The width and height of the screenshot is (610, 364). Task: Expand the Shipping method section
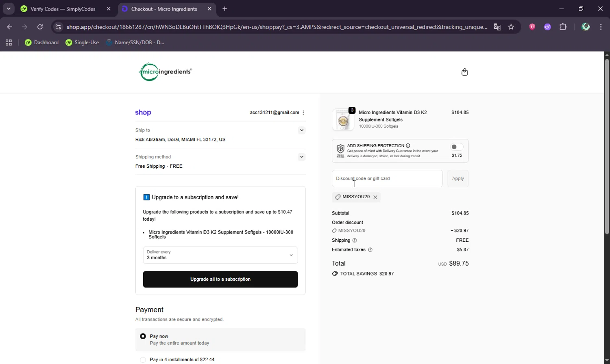[301, 157]
